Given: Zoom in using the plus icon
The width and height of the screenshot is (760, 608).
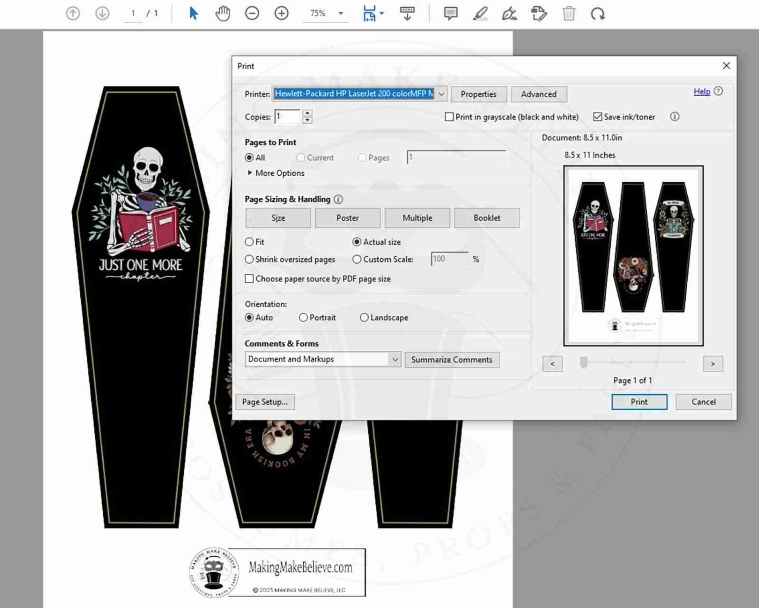Looking at the screenshot, I should click(282, 13).
